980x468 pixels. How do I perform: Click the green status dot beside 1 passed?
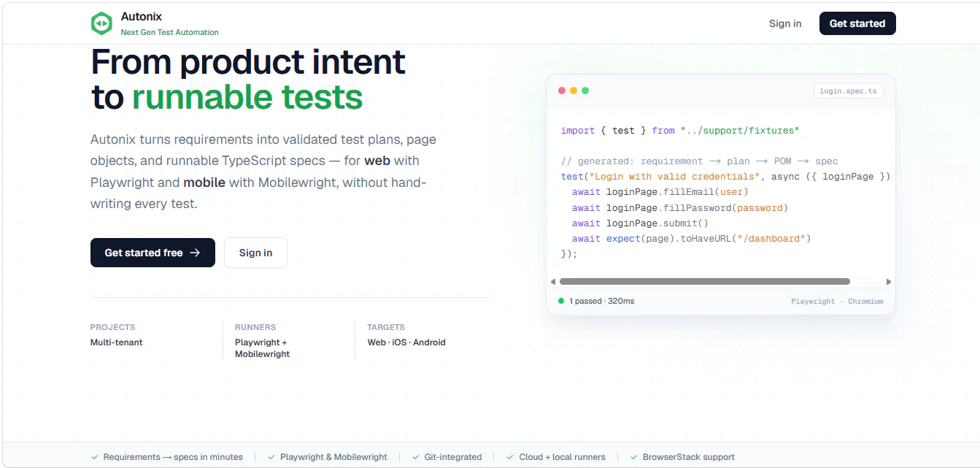tap(561, 301)
